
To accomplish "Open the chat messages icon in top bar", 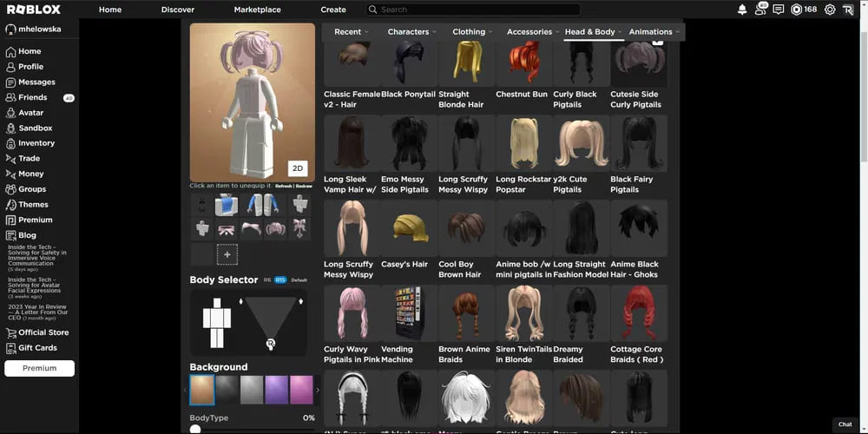I will pos(778,10).
